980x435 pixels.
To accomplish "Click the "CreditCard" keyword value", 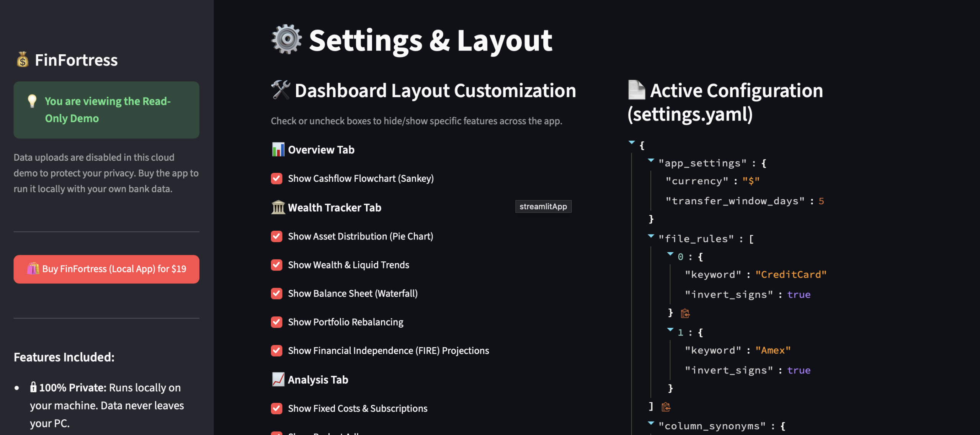I will click(791, 274).
